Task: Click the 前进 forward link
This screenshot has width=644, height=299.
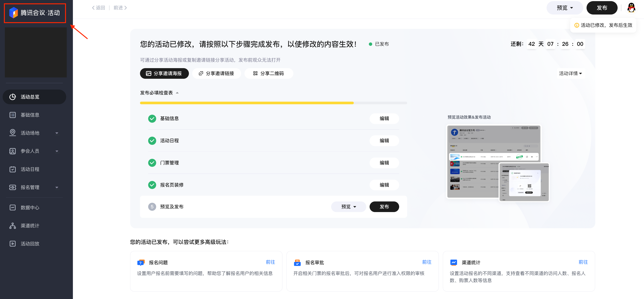Action: [x=120, y=8]
